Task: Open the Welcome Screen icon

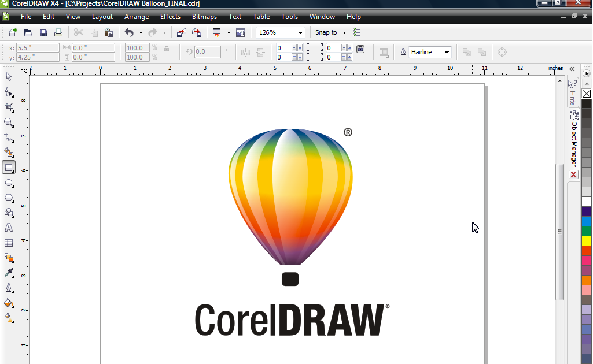Action: click(240, 33)
